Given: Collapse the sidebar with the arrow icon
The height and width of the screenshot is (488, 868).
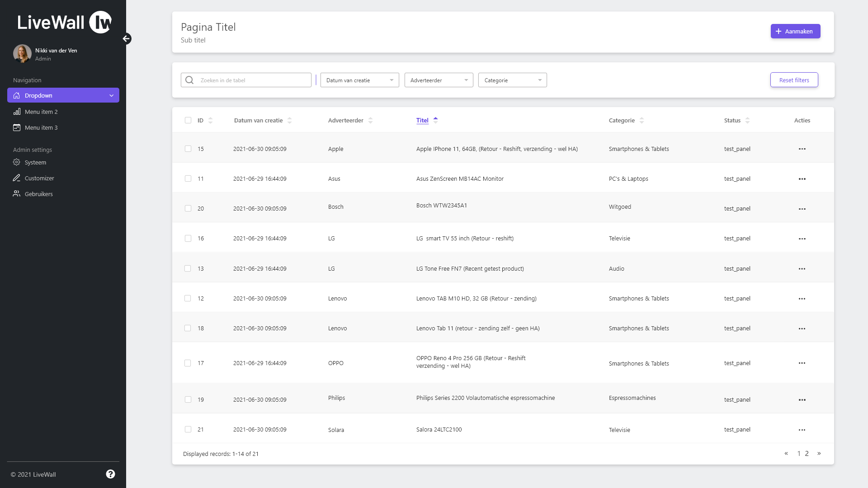Looking at the screenshot, I should (127, 39).
